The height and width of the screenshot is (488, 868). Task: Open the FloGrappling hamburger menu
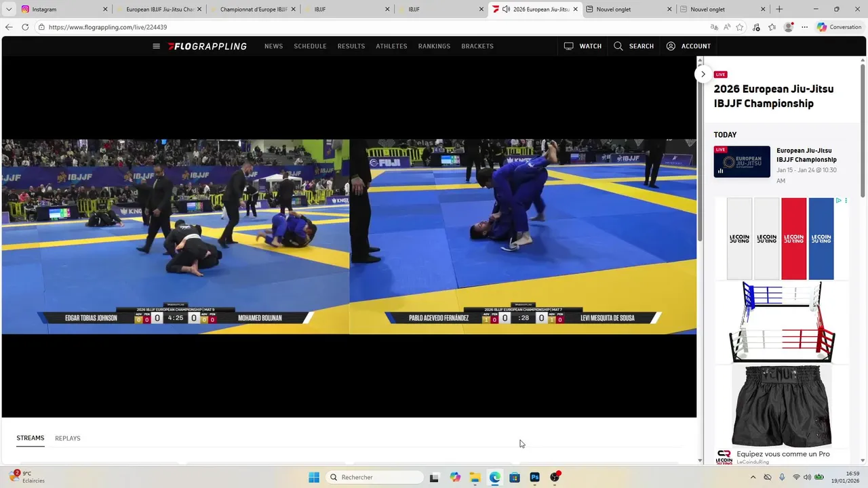[x=156, y=46]
